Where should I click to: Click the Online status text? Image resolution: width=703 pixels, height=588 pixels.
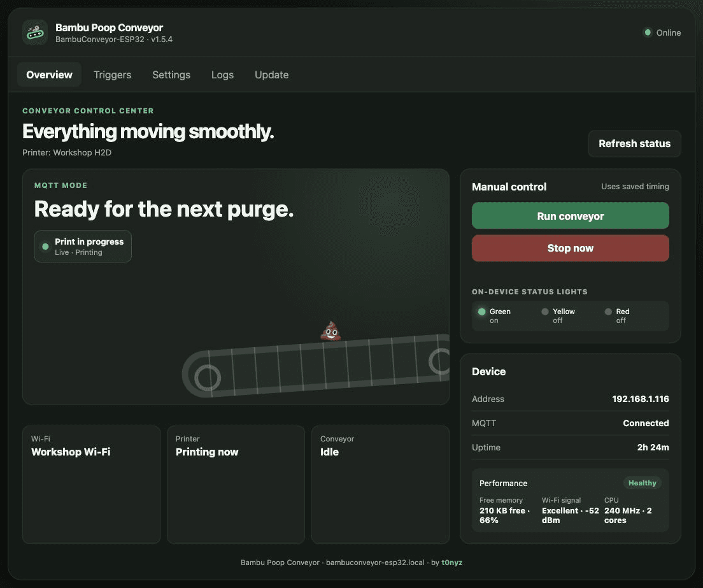(669, 32)
